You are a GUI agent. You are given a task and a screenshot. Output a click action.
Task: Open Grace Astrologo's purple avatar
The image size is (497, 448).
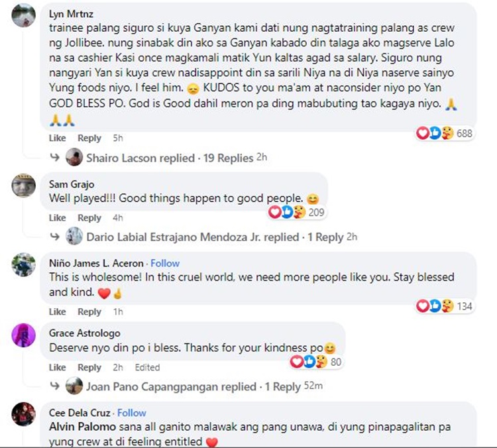point(23,335)
